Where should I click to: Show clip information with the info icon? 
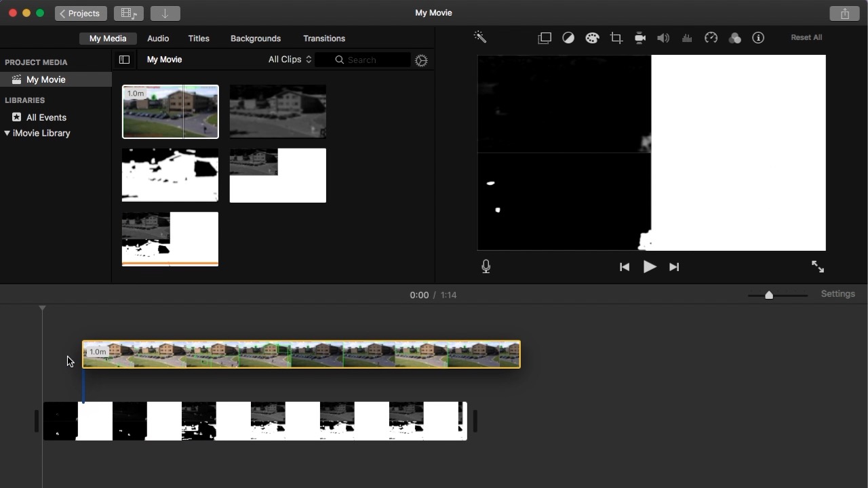(758, 37)
